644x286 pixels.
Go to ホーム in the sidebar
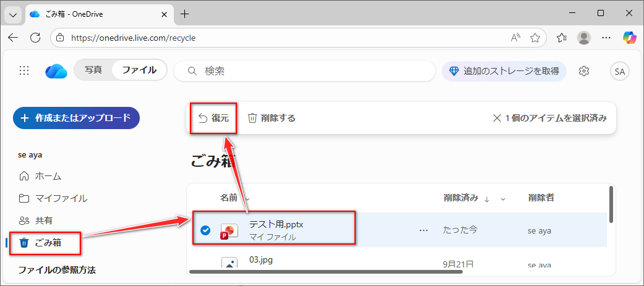click(40, 177)
